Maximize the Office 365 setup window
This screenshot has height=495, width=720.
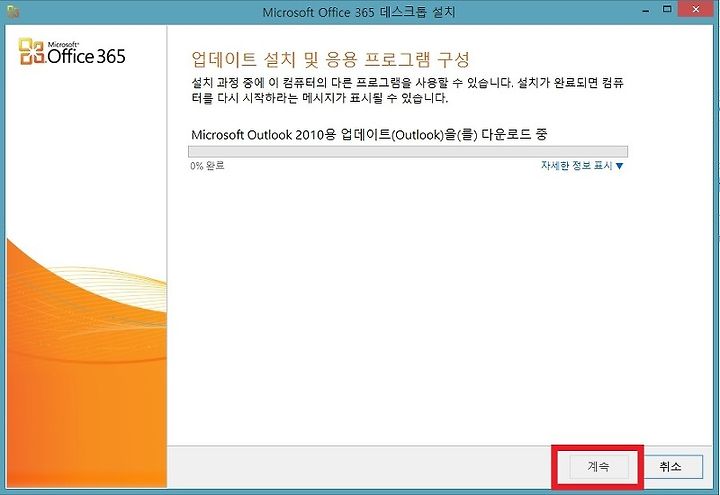tap(667, 10)
